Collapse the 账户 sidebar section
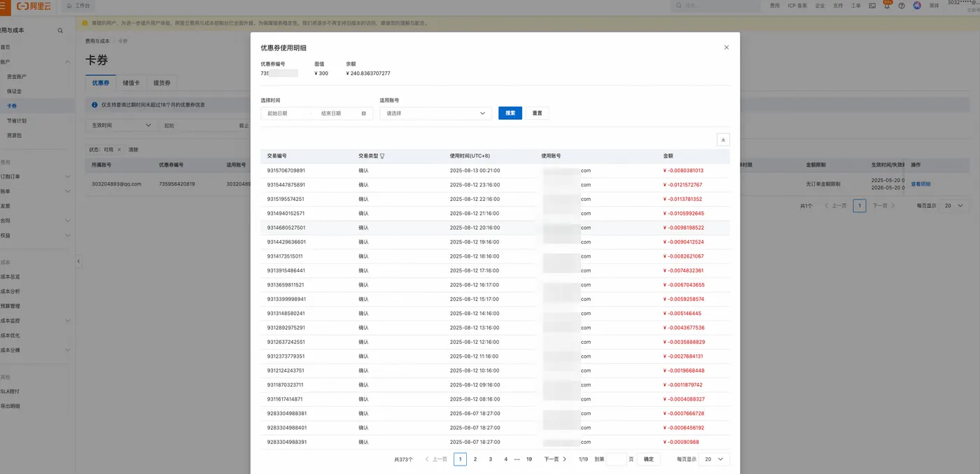980x474 pixels. point(67,62)
